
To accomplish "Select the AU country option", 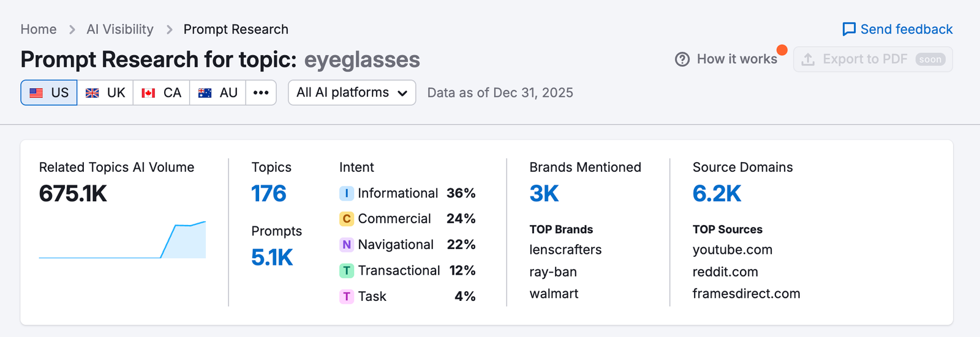I will click(x=217, y=93).
